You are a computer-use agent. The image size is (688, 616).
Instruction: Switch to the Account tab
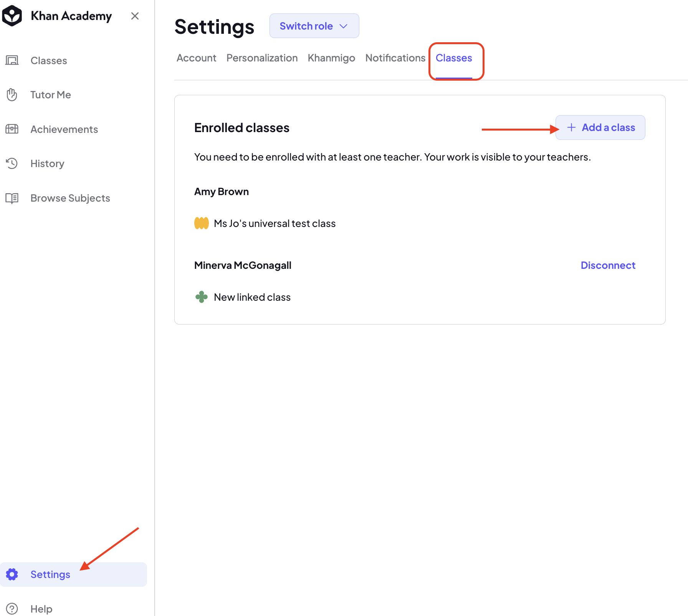coord(196,58)
